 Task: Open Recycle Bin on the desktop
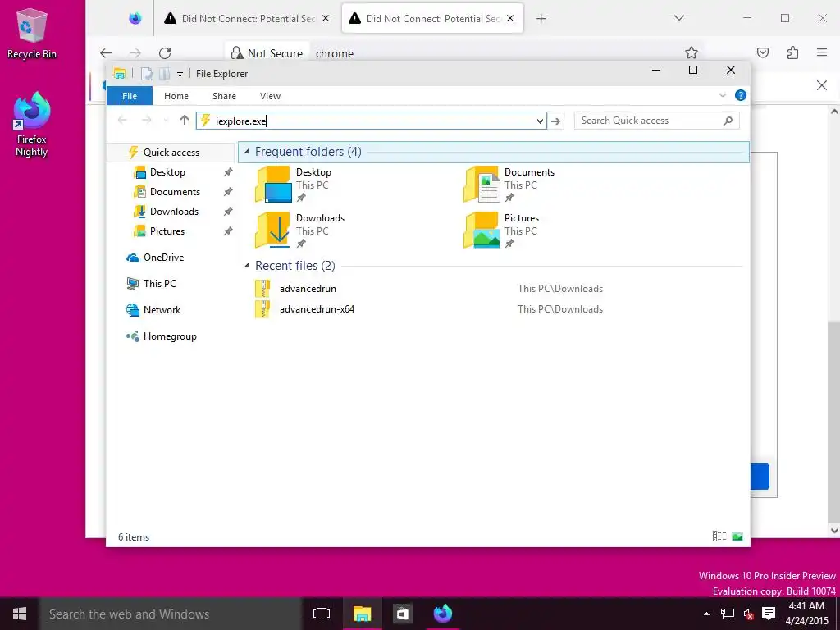tap(32, 34)
